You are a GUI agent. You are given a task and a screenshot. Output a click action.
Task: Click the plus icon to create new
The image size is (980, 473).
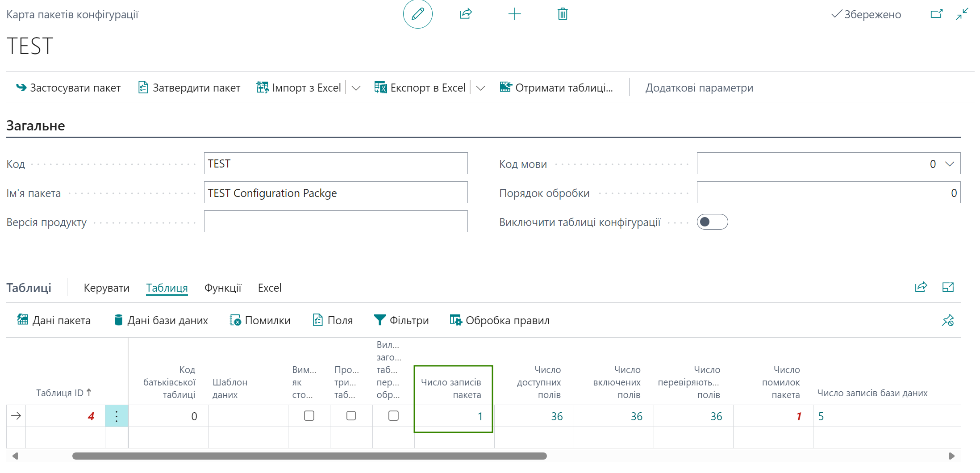(x=514, y=14)
